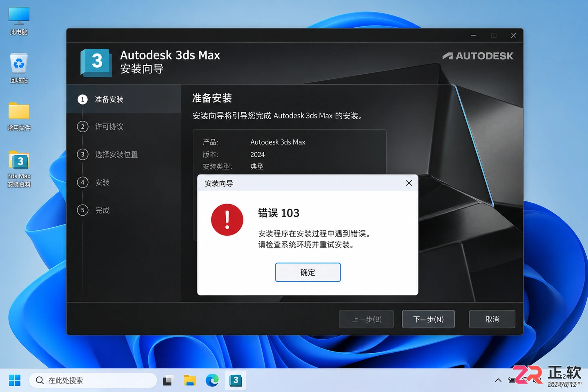Click the 确定 button in error dialog

(x=308, y=272)
